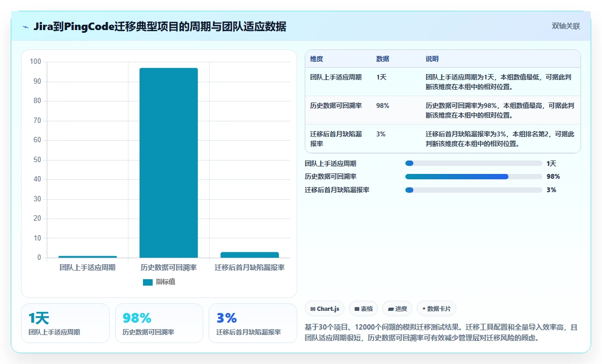Click the 说明 column header
This screenshot has height=364, width=602.
[432, 59]
